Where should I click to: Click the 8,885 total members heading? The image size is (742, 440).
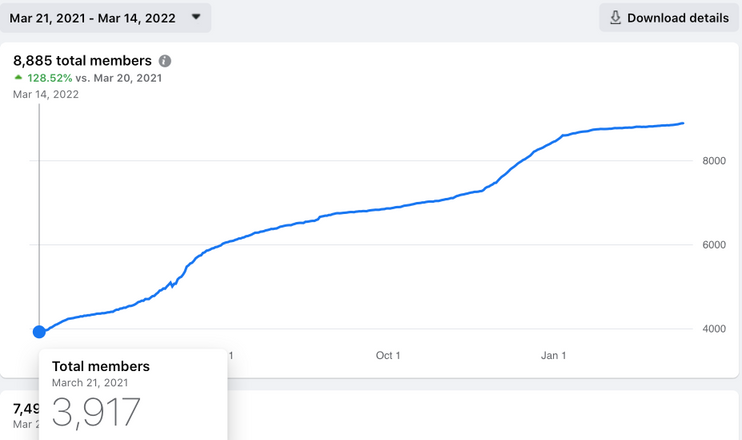(x=82, y=61)
